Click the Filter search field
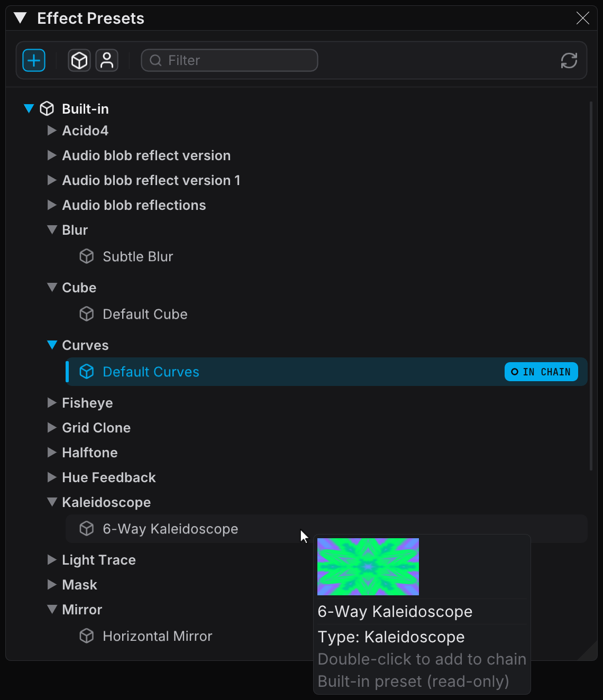The width and height of the screenshot is (603, 700). click(x=230, y=60)
